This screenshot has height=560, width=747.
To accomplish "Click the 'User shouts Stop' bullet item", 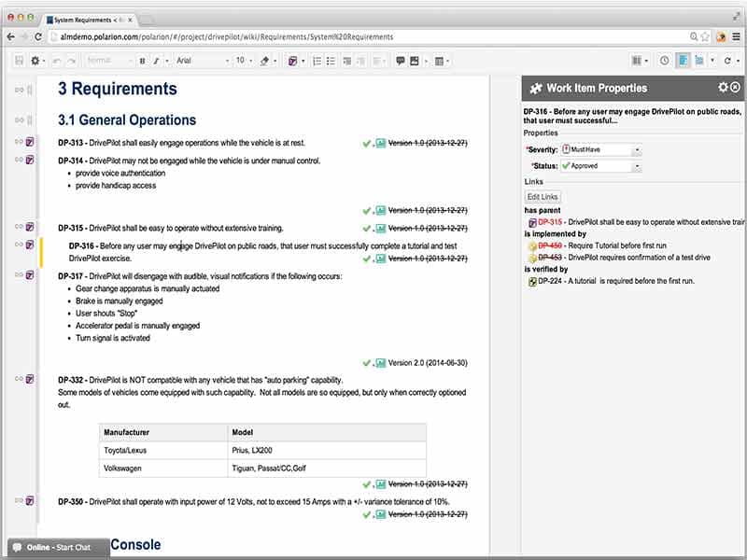I will 106,314.
